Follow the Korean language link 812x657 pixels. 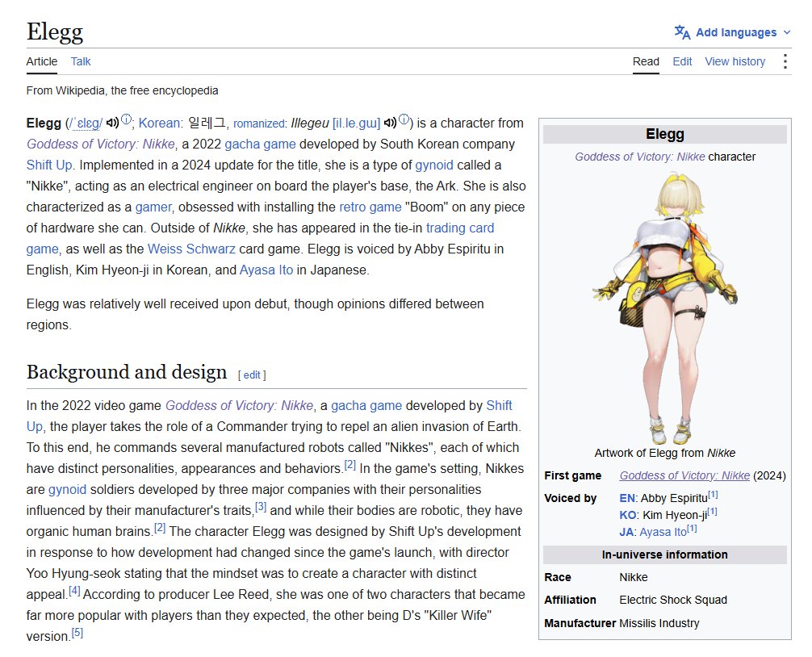[x=159, y=123]
